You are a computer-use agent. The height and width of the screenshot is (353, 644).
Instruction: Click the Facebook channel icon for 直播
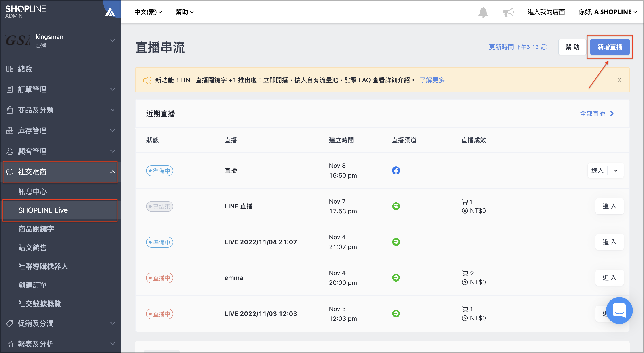(x=396, y=170)
